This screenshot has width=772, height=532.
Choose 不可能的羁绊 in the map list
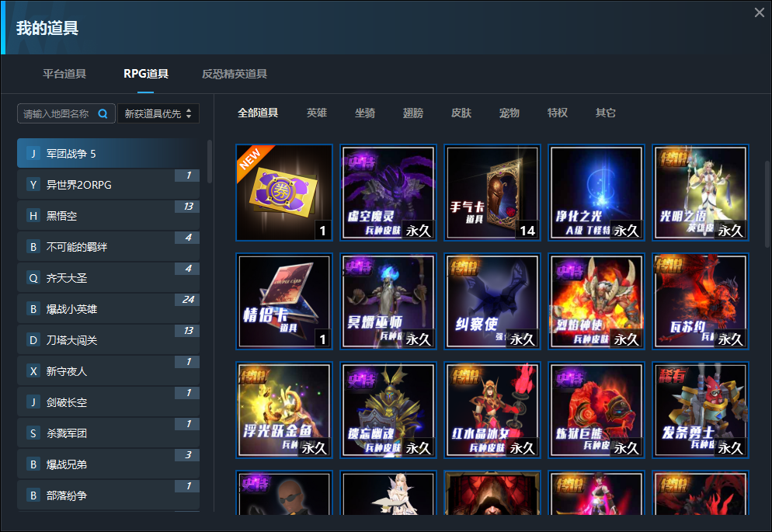click(108, 246)
